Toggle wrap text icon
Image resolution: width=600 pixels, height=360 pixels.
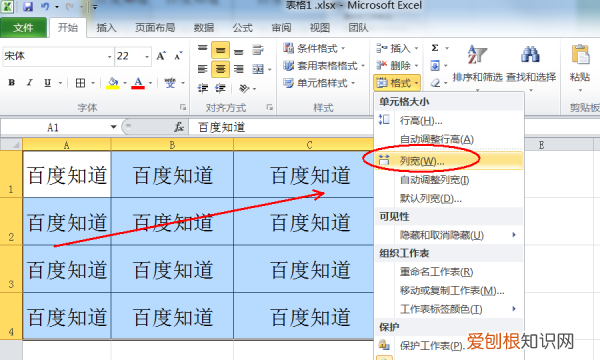[x=258, y=50]
